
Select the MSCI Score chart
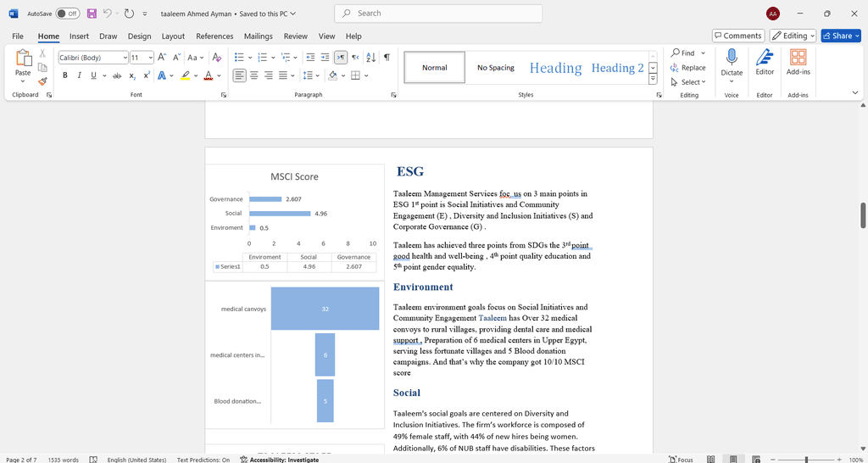pos(294,222)
